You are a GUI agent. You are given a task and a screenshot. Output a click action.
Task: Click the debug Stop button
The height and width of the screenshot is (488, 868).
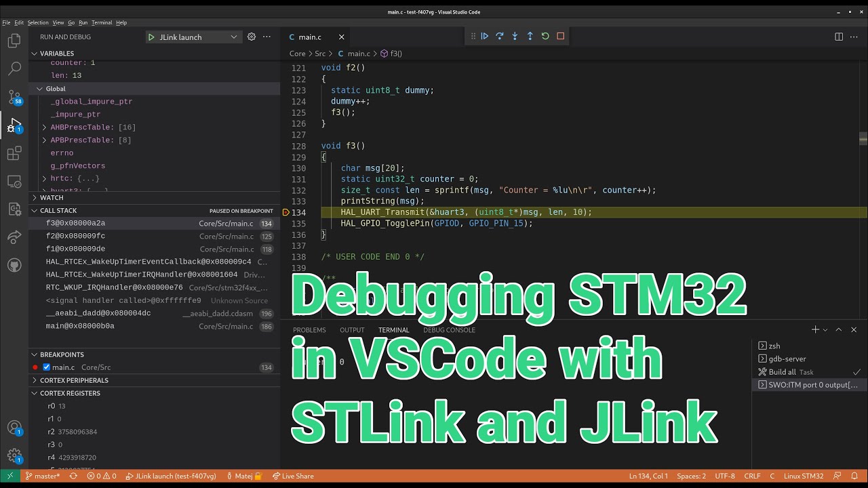(560, 36)
